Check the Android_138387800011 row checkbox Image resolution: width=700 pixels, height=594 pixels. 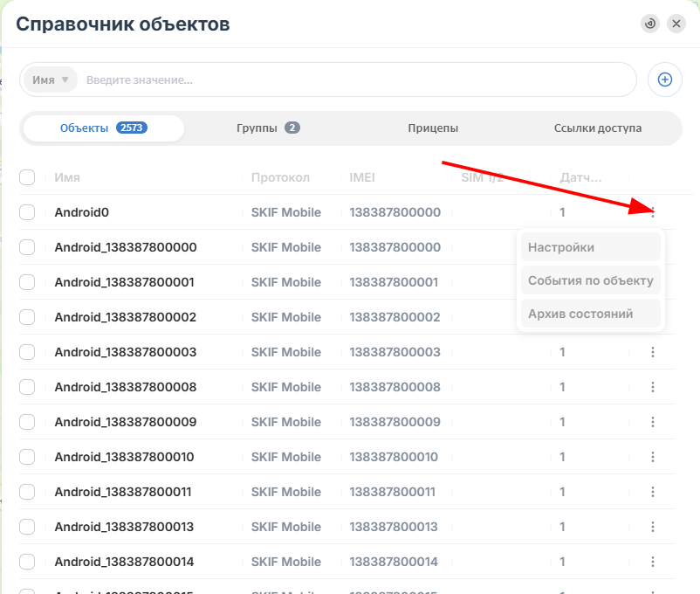click(27, 492)
